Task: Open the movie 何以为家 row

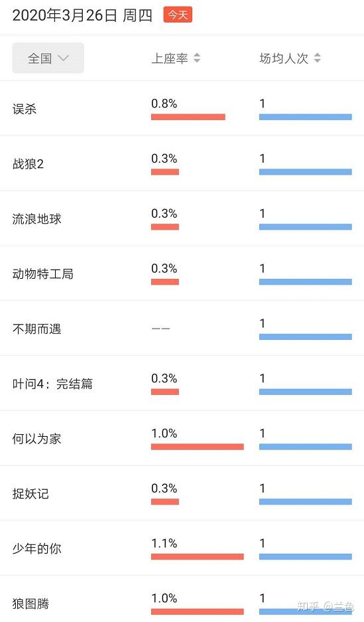Action: [182, 438]
